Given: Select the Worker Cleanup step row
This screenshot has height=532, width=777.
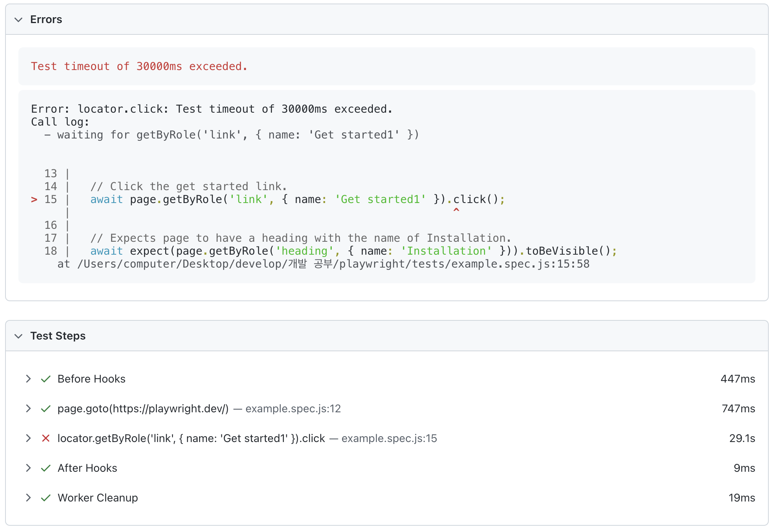Looking at the screenshot, I should coord(98,498).
